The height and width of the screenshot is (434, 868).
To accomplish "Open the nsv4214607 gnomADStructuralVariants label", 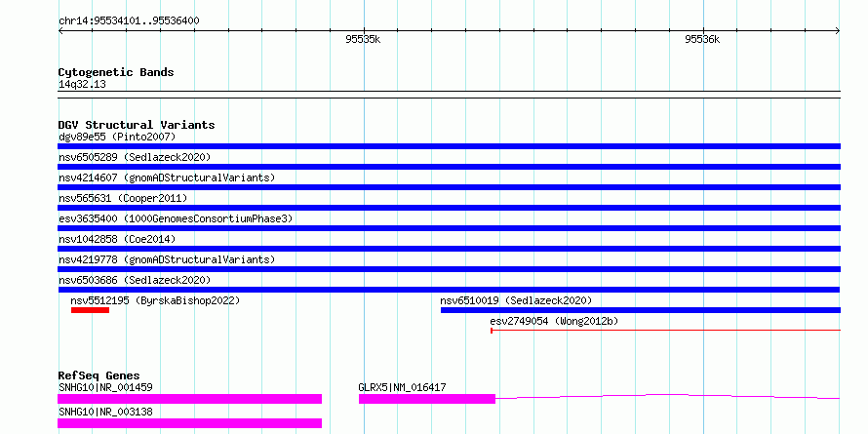I will (x=167, y=178).
